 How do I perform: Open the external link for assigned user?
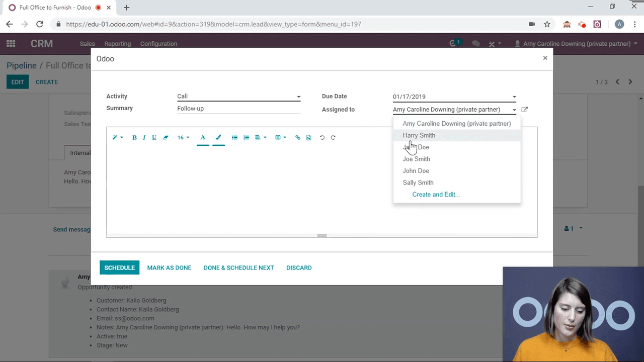[x=525, y=110]
